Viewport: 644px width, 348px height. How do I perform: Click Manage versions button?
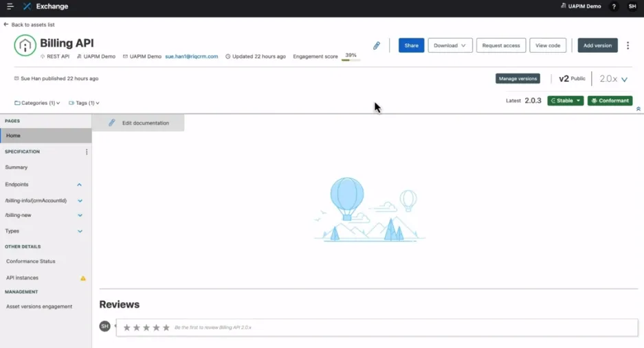(518, 78)
